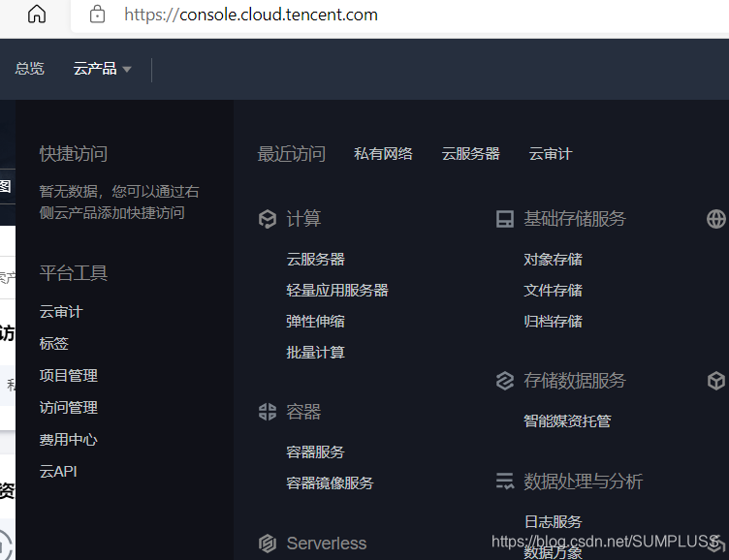Image resolution: width=729 pixels, height=560 pixels.
Task: Click the 基础存储服务 storage icon
Action: pos(505,219)
